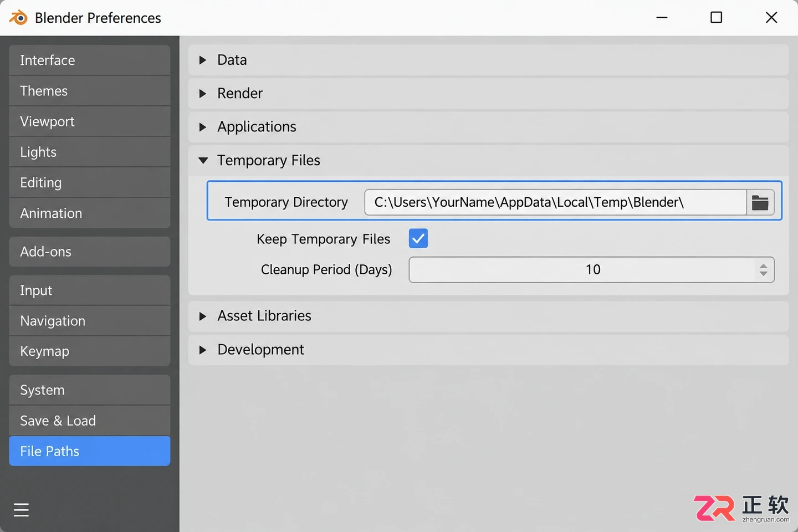Screen dimensions: 798x532
Task: Uncheck Keep Temporary Files checkbox
Action: point(418,239)
